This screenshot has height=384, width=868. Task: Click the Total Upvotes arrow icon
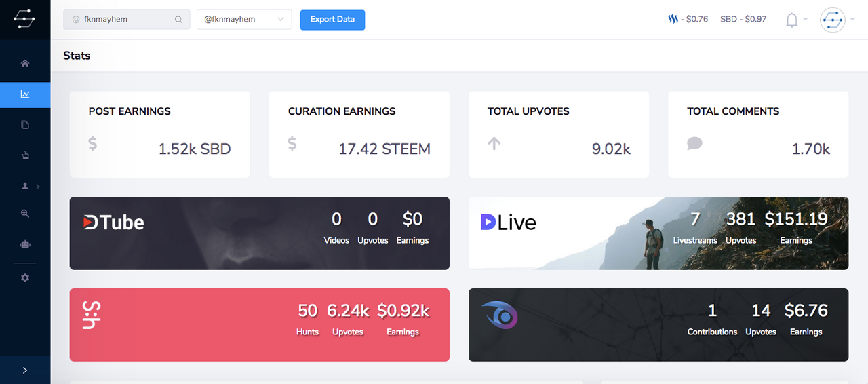[x=494, y=143]
